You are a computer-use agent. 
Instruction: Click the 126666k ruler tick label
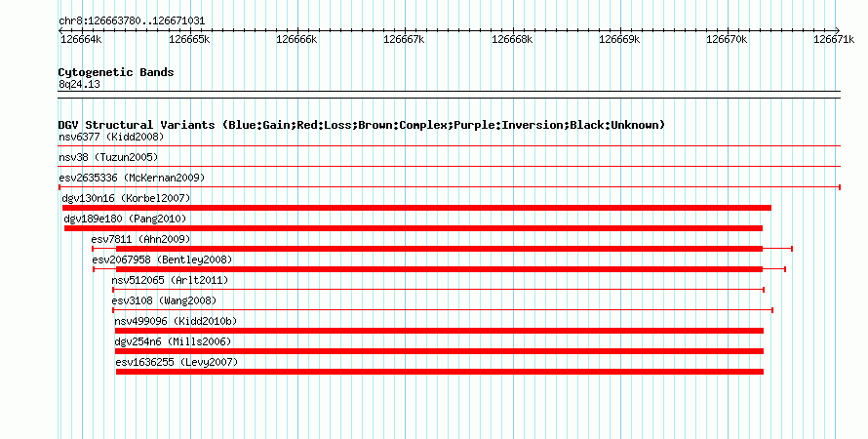click(x=296, y=39)
